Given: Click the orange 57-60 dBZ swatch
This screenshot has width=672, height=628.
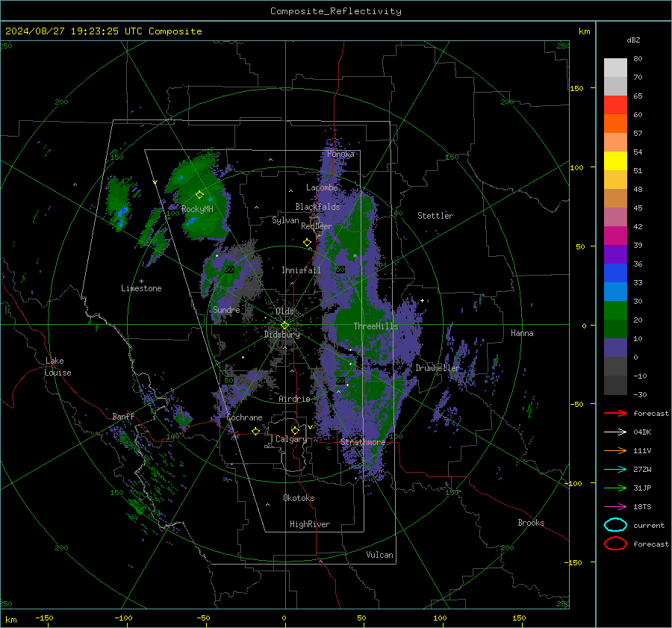Looking at the screenshot, I should click(x=615, y=124).
